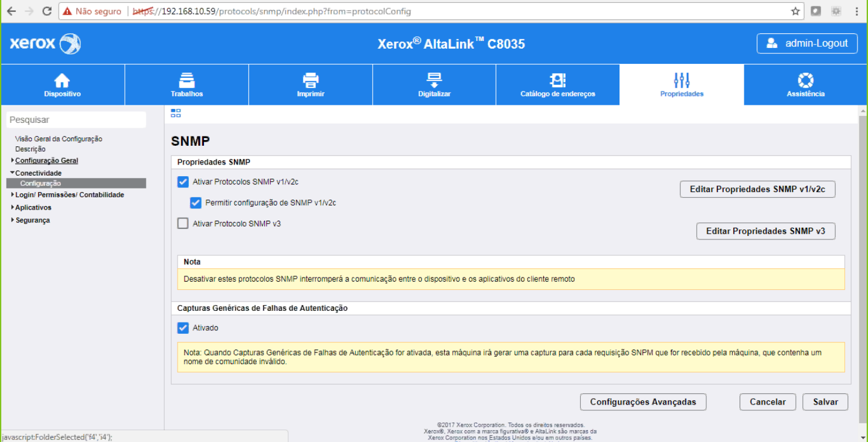Bookmark page with star icon
Screen dimensions: 868x442
[x=795, y=11]
